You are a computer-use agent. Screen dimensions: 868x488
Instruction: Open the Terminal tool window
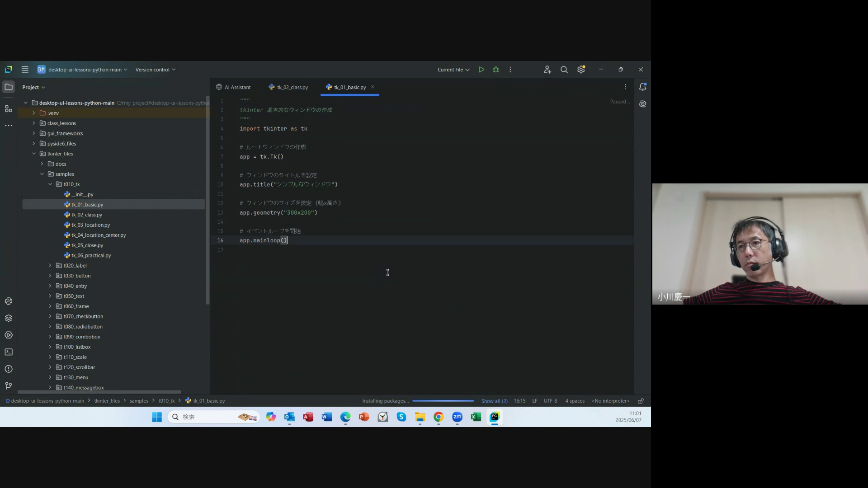tap(9, 352)
